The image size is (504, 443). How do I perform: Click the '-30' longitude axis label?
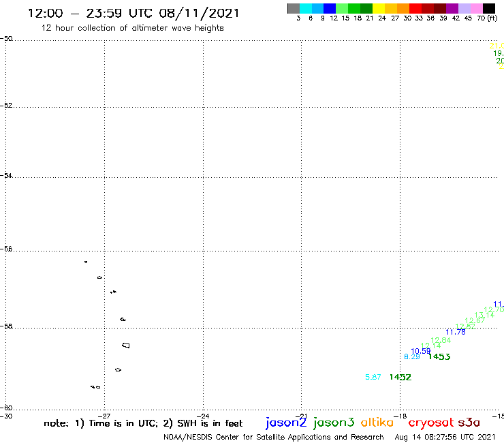pyautogui.click(x=6, y=416)
